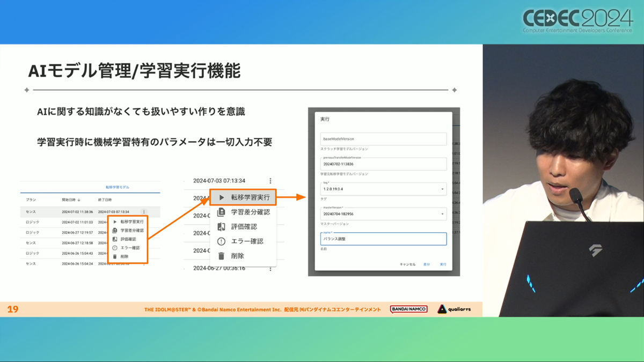
Task: Click the cell 2024-06-26 15:04:24
Action: (77, 264)
